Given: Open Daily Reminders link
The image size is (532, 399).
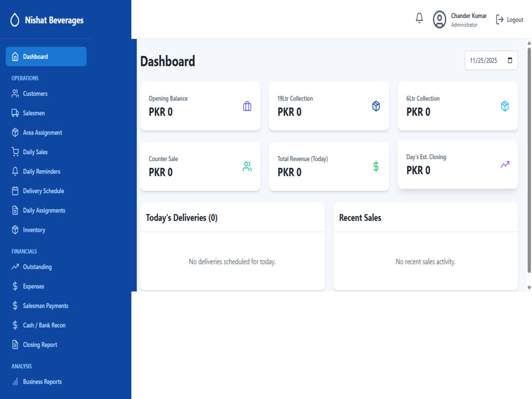Looking at the screenshot, I should (x=41, y=171).
